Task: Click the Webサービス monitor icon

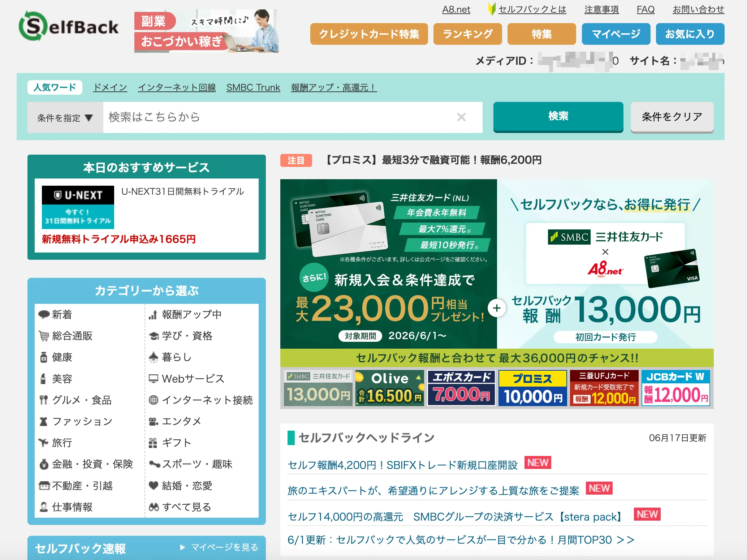Action: point(154,379)
